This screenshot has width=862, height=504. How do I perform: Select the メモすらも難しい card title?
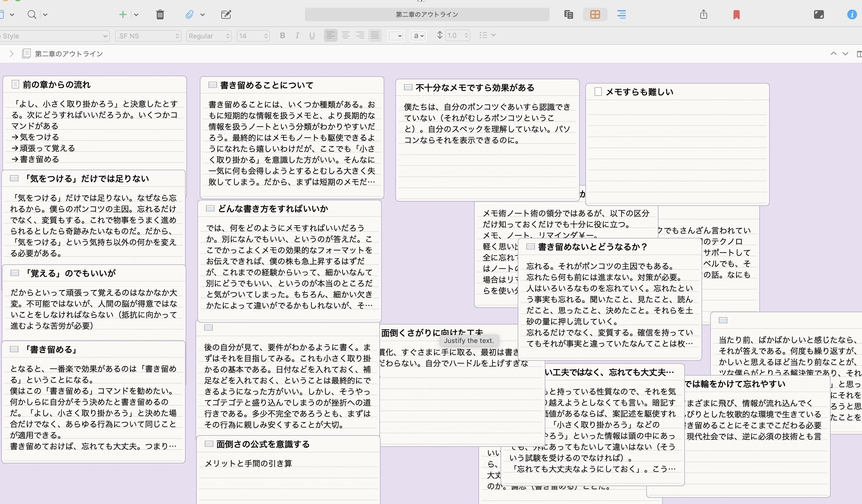639,92
